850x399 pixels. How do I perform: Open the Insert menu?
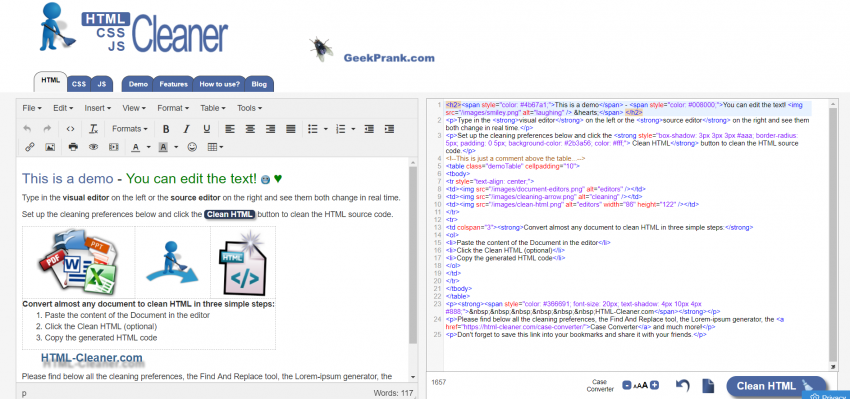point(98,108)
